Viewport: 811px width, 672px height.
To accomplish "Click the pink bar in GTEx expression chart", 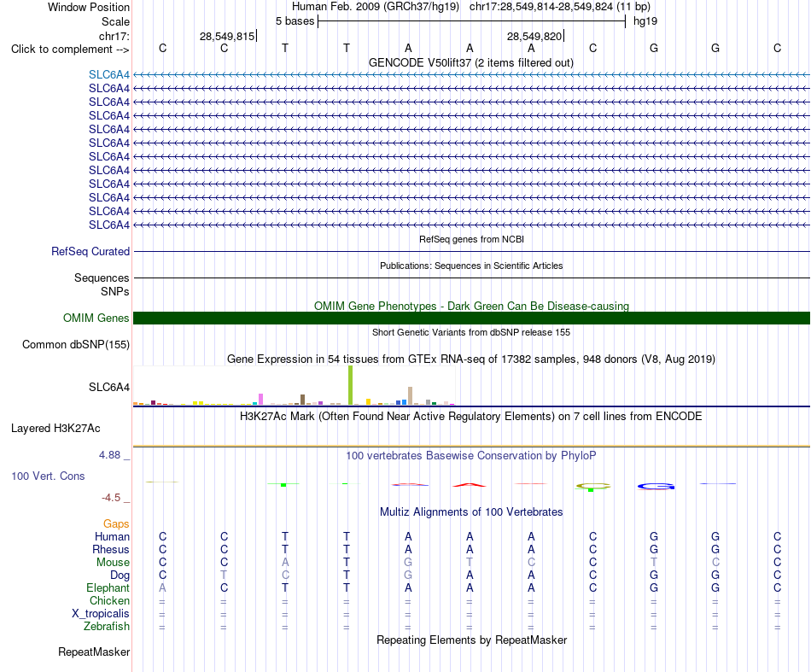I will [261, 399].
